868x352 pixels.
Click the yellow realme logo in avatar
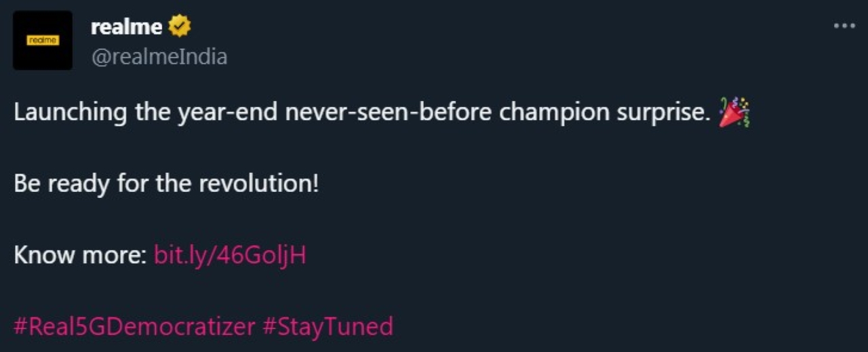click(43, 41)
